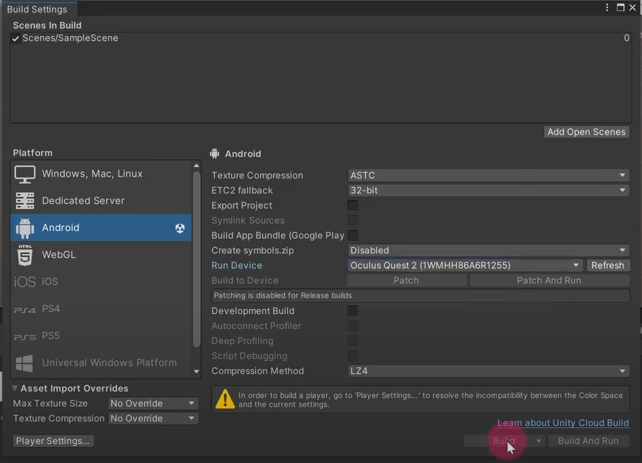Open the Run Device Oculus Quest 2 dropdown
Viewport: 642px width, 463px height.
click(465, 265)
